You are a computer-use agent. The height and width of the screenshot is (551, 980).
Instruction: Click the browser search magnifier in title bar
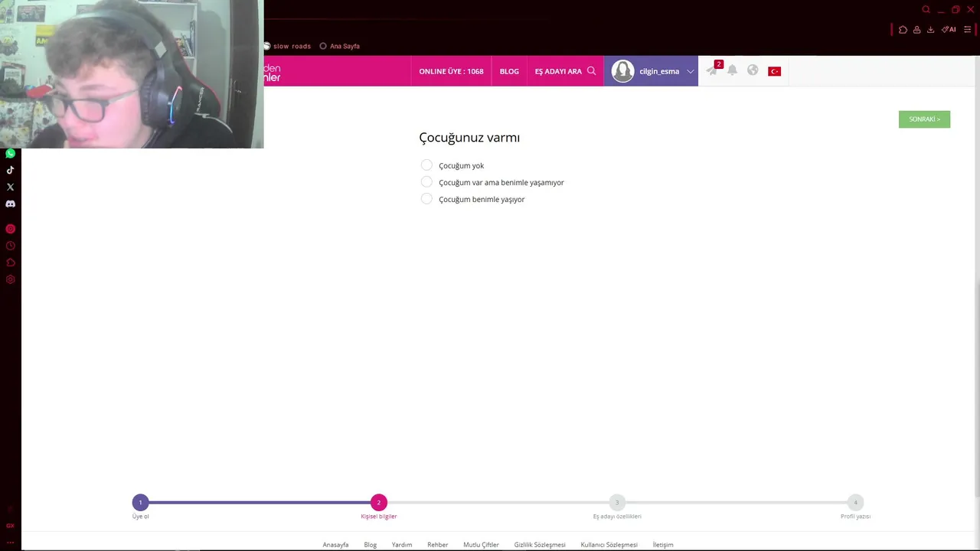926,9
